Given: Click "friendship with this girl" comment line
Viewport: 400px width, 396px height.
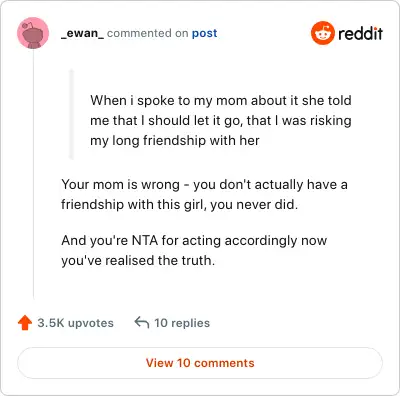Looking at the screenshot, I should coord(179,204).
